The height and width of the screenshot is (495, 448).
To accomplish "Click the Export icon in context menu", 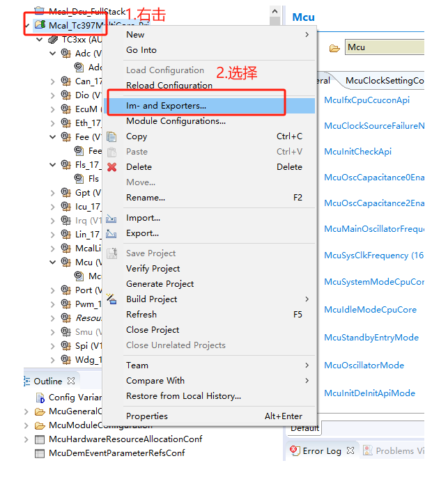I will [x=111, y=234].
